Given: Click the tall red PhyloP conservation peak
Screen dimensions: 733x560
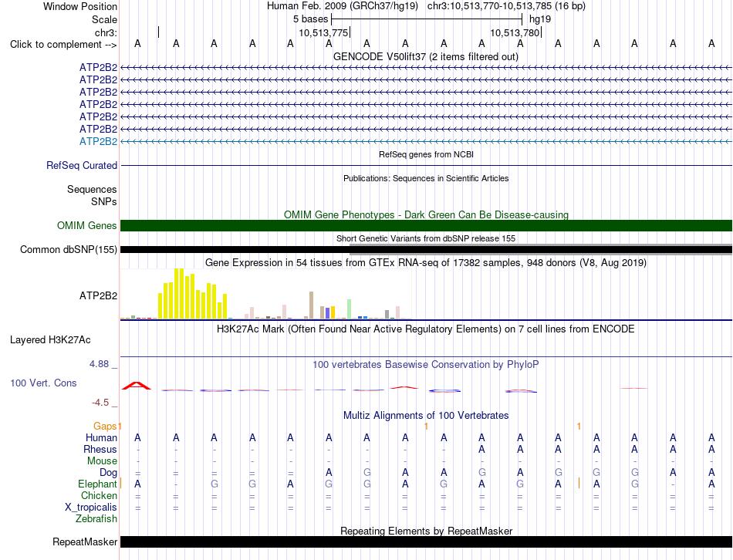Looking at the screenshot, I should click(137, 386).
